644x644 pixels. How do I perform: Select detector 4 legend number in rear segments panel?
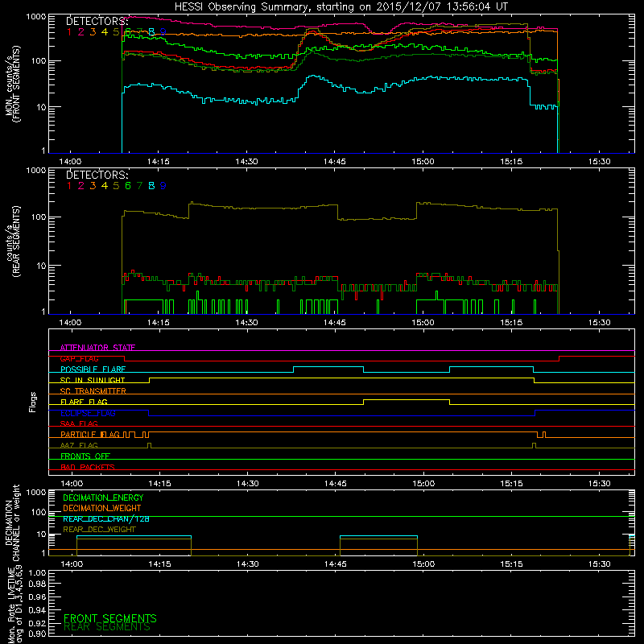pos(105,186)
